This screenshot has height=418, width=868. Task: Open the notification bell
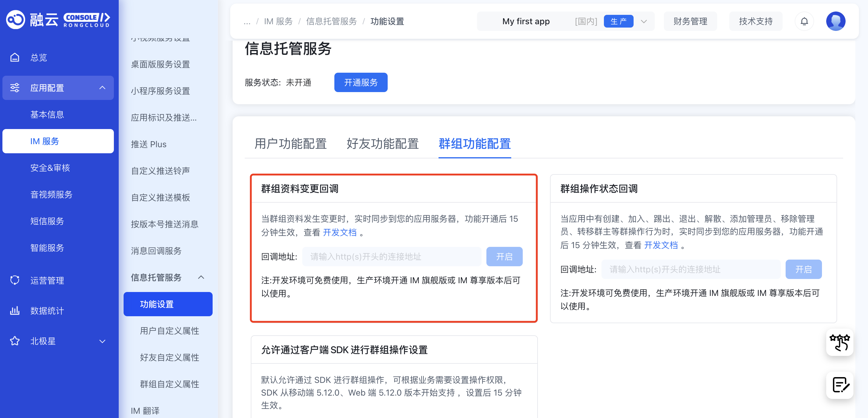[804, 21]
